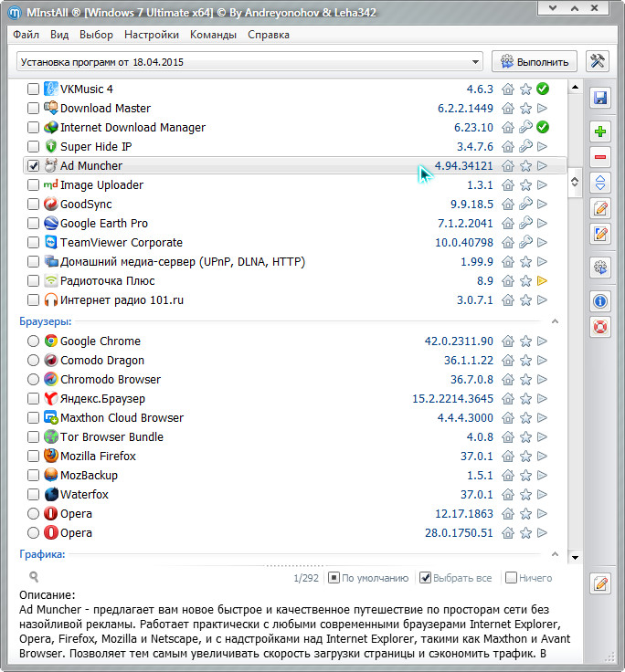Click play arrow for Tor Browser Bundle
The width and height of the screenshot is (625, 672).
tap(542, 436)
